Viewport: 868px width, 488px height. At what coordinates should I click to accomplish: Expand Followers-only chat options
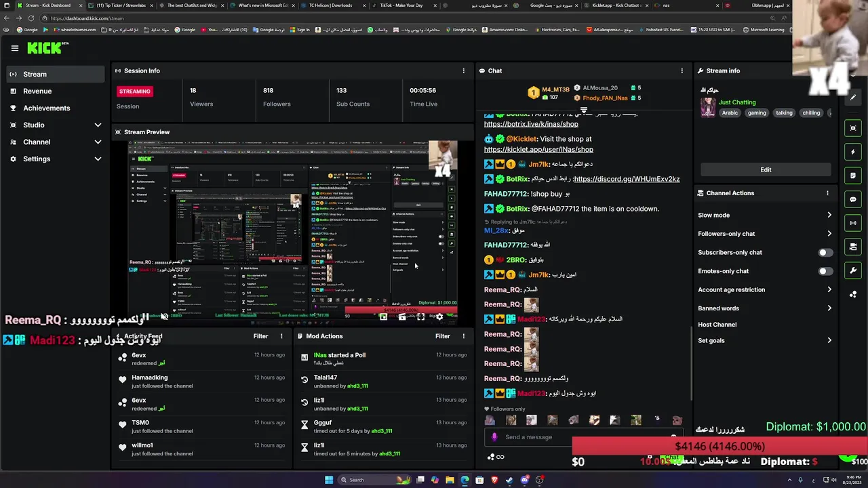pyautogui.click(x=765, y=234)
